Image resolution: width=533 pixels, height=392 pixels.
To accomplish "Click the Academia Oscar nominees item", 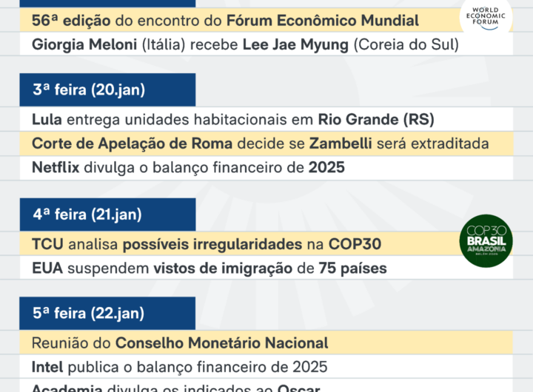I will [x=177, y=388].
